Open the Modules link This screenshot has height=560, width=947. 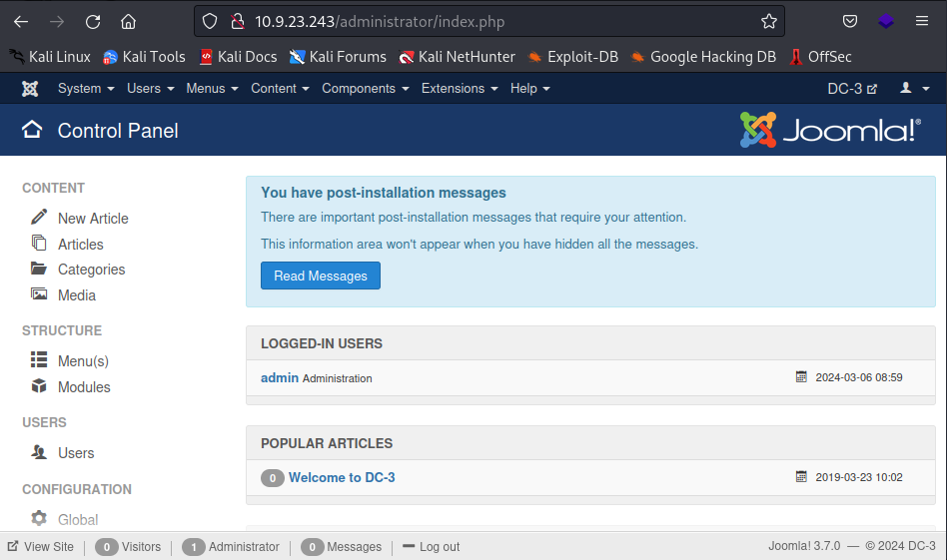(84, 387)
